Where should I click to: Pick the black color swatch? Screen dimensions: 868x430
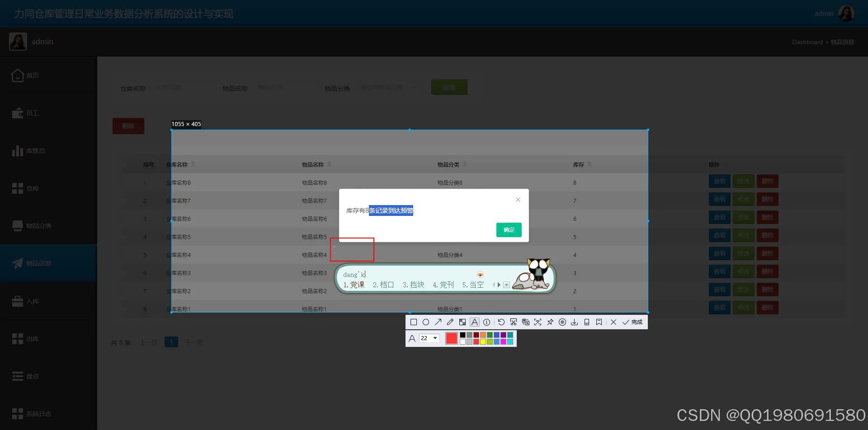point(462,335)
